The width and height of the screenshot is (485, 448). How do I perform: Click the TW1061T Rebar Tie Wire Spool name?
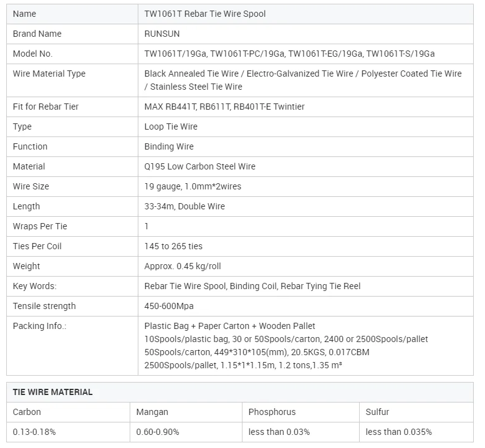204,14
